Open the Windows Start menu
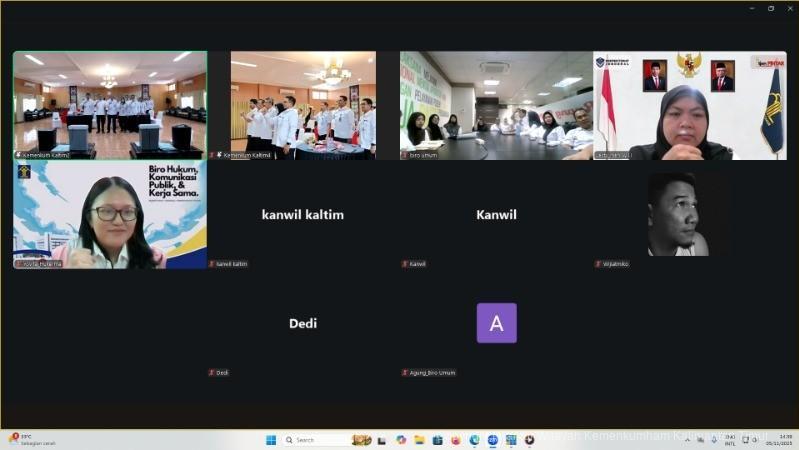799x450 pixels. (271, 440)
